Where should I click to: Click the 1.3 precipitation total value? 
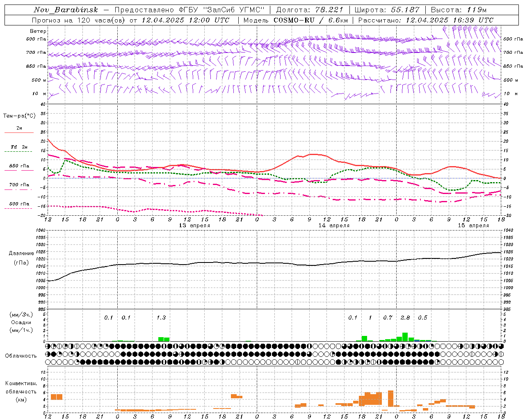[161, 317]
